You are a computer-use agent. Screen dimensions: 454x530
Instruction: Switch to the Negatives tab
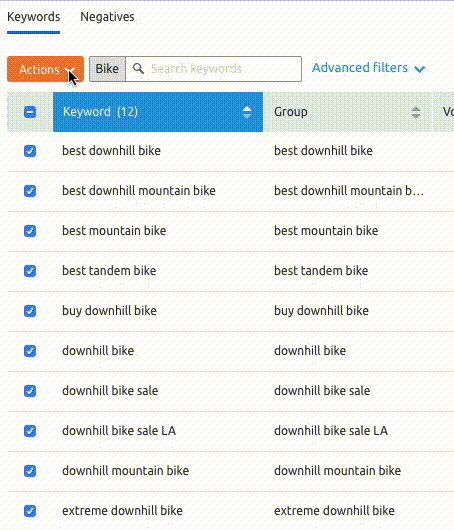(107, 17)
